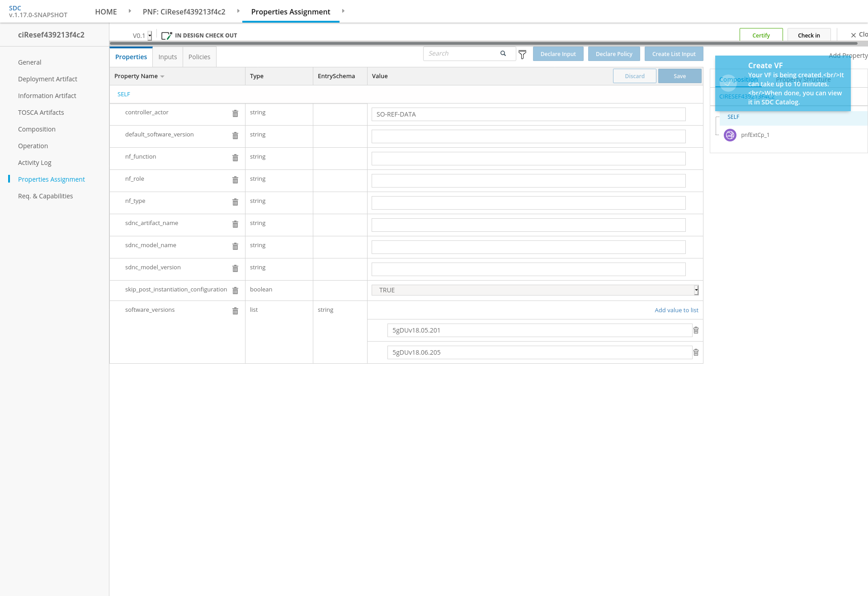Switch to the Policies tab

199,57
